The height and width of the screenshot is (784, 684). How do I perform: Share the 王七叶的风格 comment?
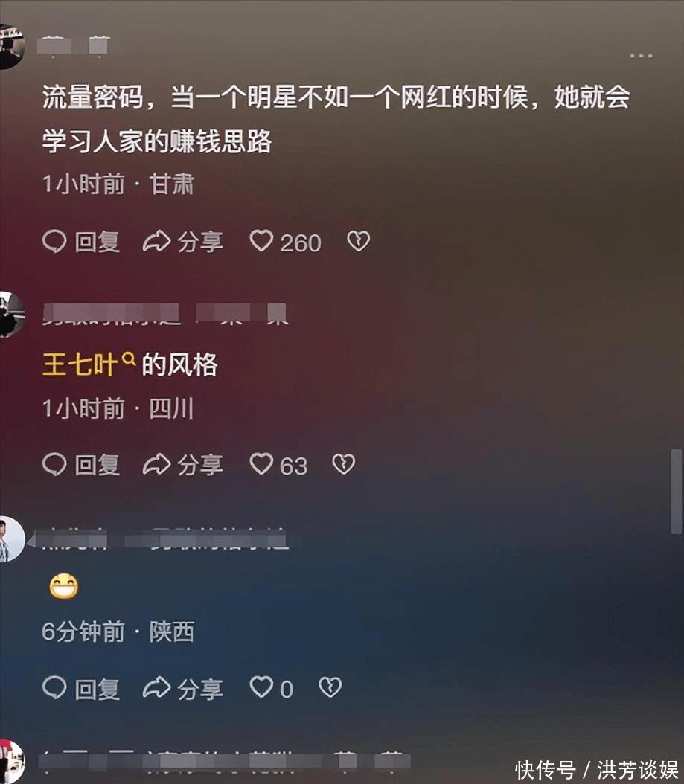[x=182, y=465]
